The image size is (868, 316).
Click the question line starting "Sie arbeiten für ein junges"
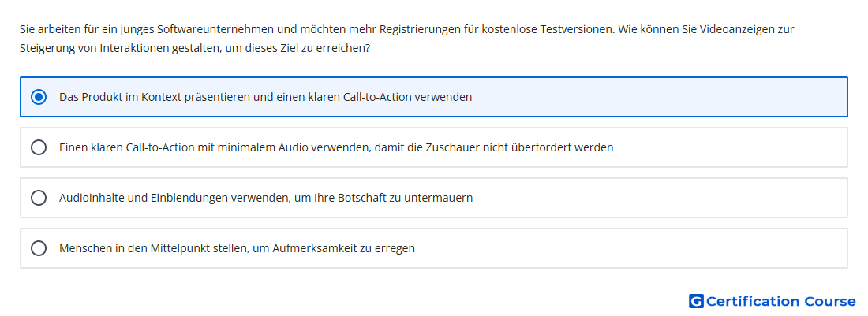pos(407,29)
